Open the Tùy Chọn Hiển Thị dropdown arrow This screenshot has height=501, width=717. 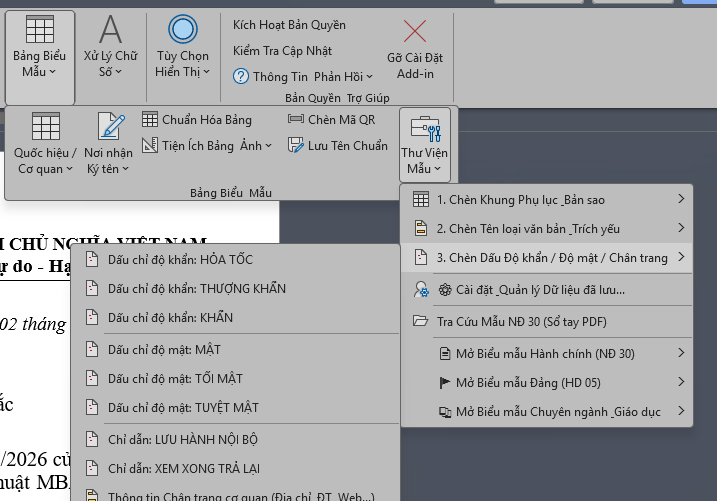pyautogui.click(x=206, y=72)
